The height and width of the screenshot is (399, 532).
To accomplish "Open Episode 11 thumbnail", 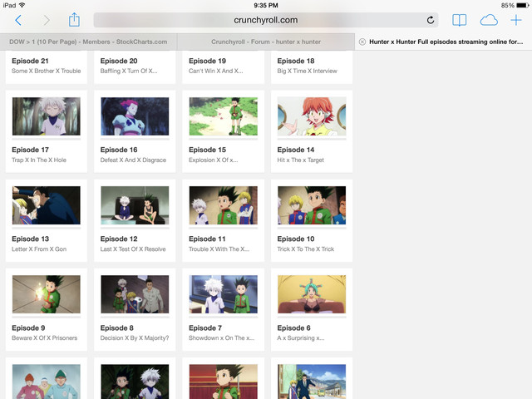I will coord(224,205).
